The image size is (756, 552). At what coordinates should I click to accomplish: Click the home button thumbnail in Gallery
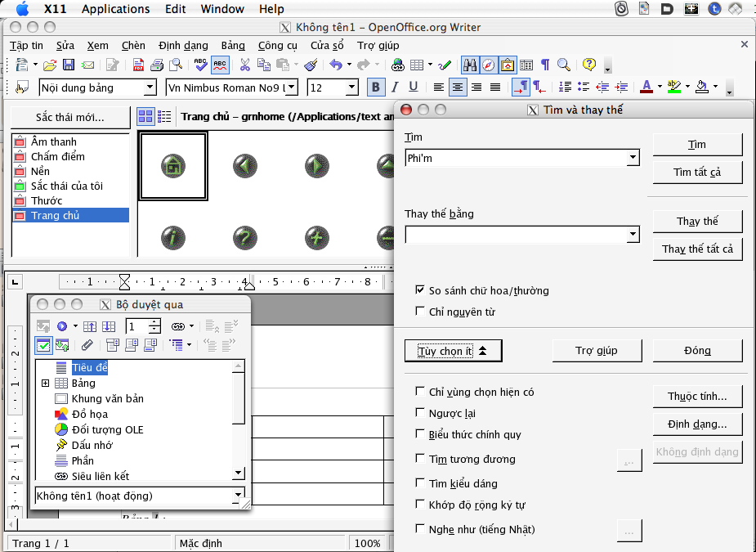point(173,167)
